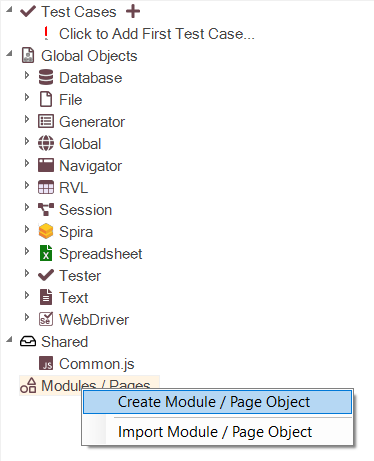Select the Session network icon
The width and height of the screenshot is (374, 461).
coord(46,209)
